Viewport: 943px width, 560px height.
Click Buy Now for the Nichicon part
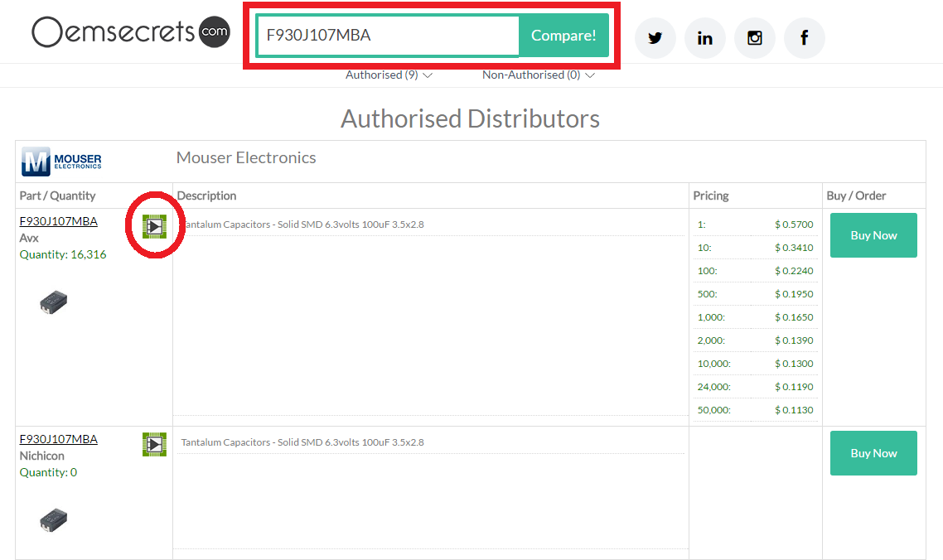[x=873, y=453]
